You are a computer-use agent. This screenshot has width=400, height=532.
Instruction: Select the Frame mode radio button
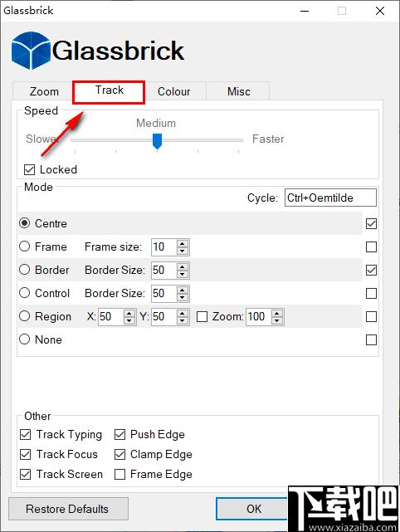(x=24, y=246)
